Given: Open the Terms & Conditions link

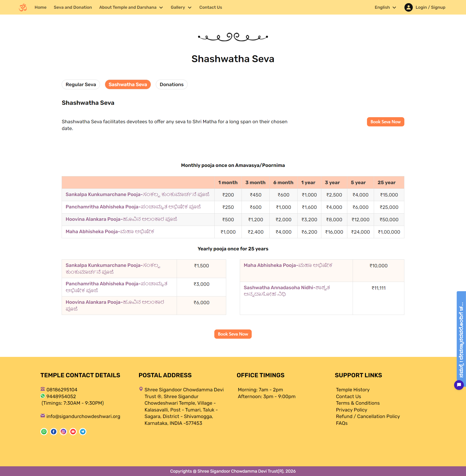Looking at the screenshot, I should tap(358, 403).
